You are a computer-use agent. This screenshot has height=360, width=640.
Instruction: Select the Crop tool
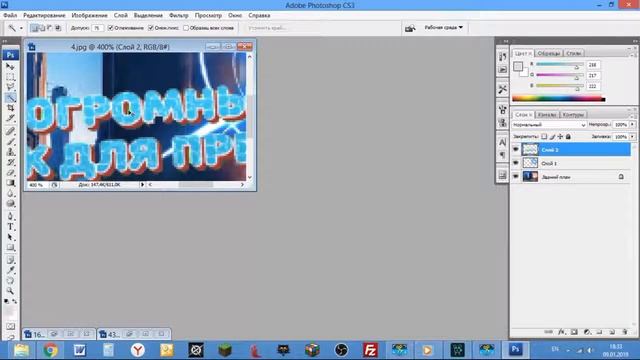(10, 108)
